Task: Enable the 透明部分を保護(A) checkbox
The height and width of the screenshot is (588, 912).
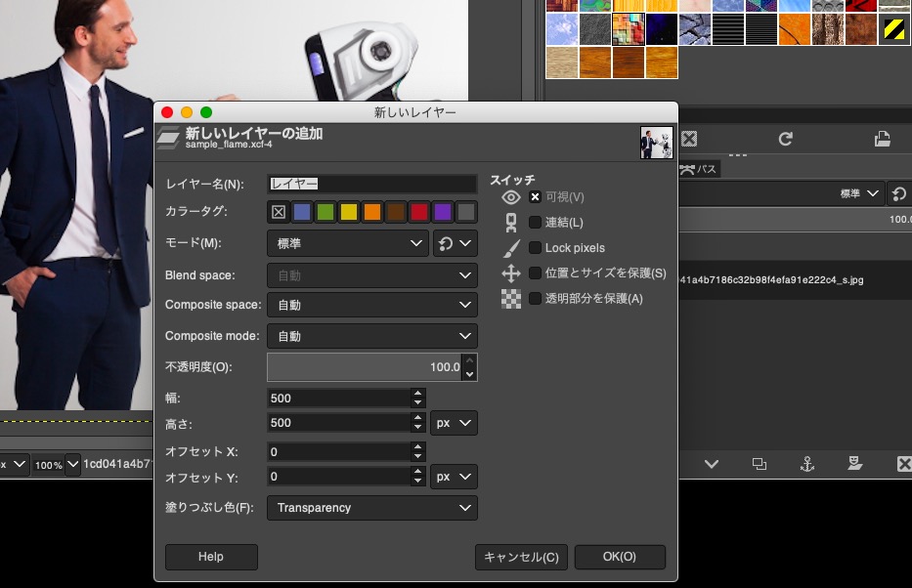Action: click(x=535, y=299)
